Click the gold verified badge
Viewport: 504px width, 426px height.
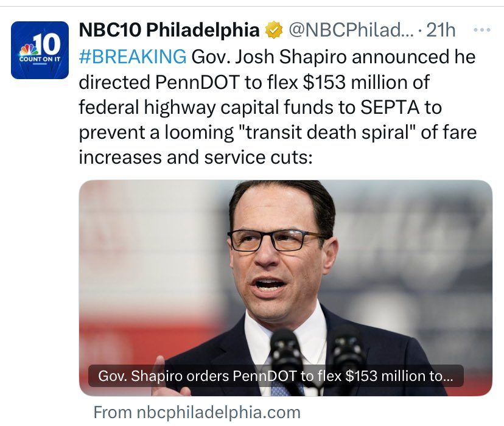[x=275, y=29]
